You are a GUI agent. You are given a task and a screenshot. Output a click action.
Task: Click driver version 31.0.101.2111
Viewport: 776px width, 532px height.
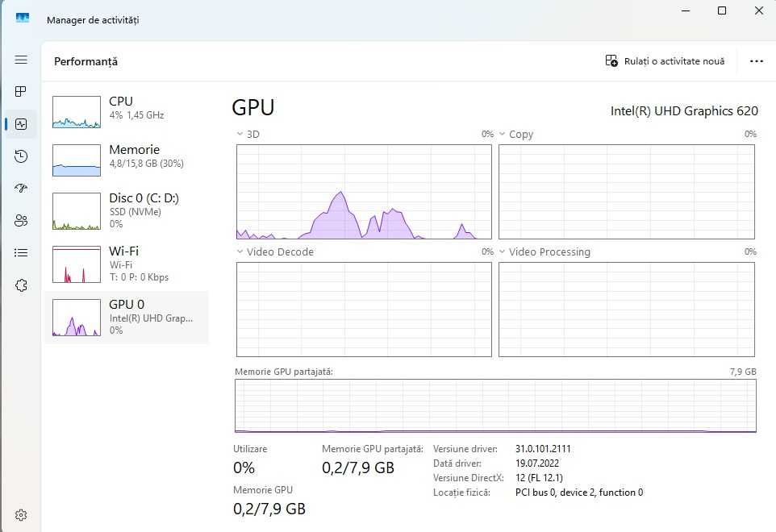click(x=543, y=448)
